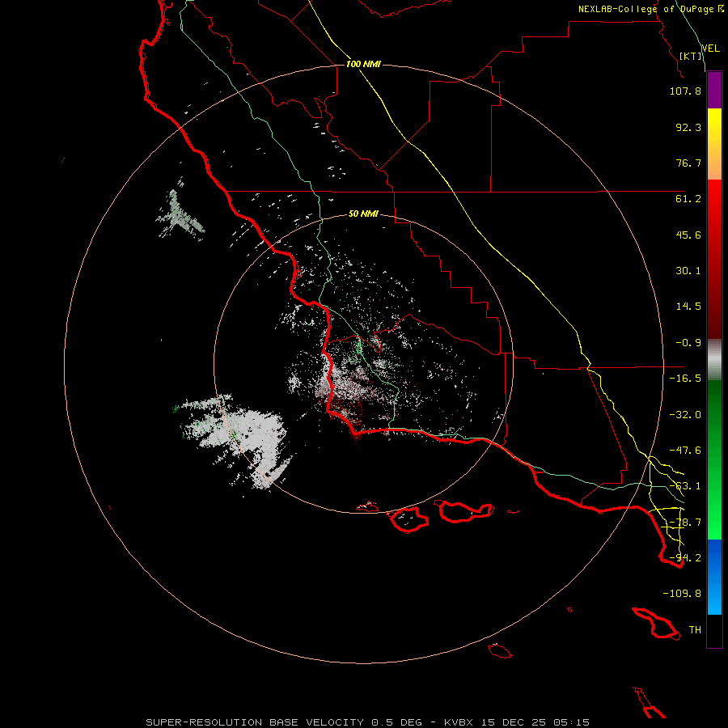Pick the gray near-zero segment of the color bar
Viewport: 728px width, 728px height.
pyautogui.click(x=714, y=360)
